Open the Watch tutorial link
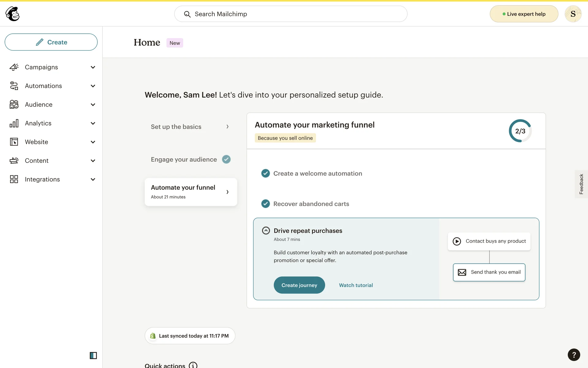The height and width of the screenshot is (368, 588). click(x=356, y=285)
